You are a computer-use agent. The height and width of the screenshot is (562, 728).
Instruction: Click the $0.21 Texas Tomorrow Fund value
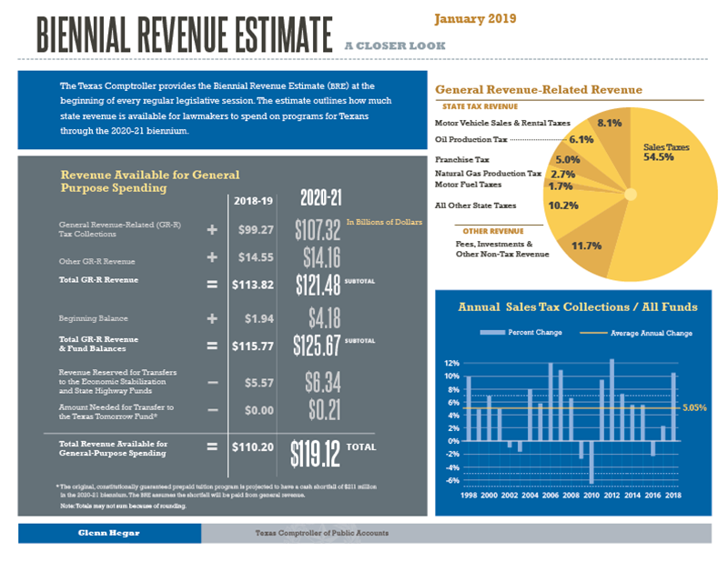click(x=325, y=410)
